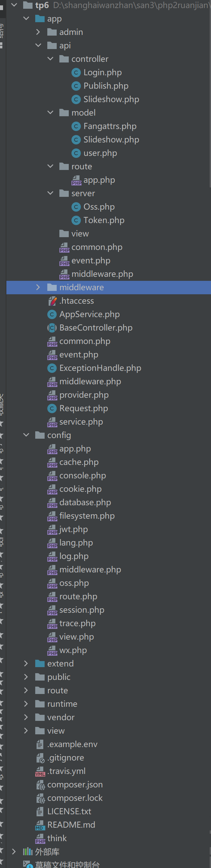Click the .example.env file icon

(x=40, y=744)
